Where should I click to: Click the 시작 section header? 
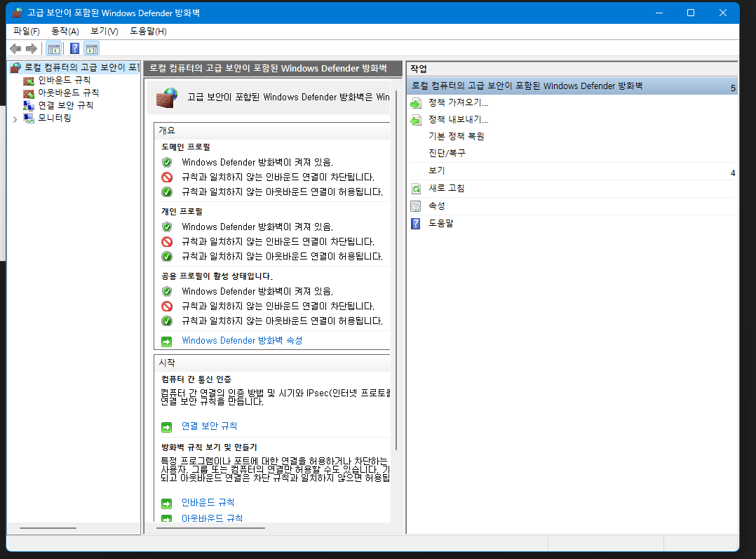272,363
